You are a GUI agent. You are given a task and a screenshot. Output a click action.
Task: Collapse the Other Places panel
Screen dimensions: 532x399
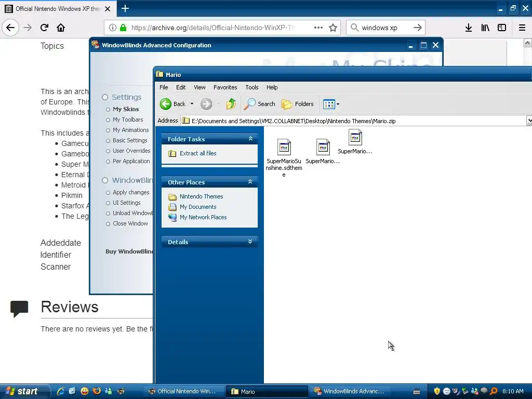250,182
